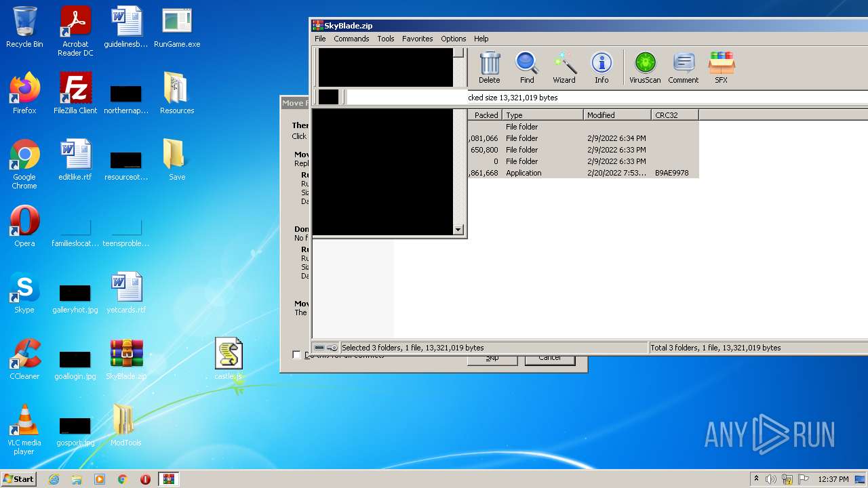Click the volume speaker tray icon
The image size is (868, 488).
pyautogui.click(x=771, y=479)
